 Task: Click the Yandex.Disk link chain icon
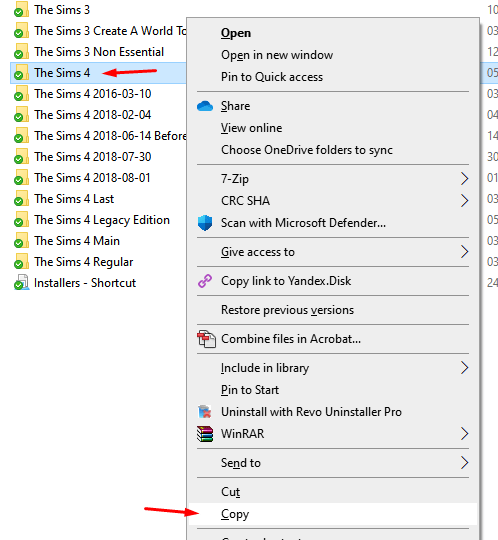[x=205, y=281]
